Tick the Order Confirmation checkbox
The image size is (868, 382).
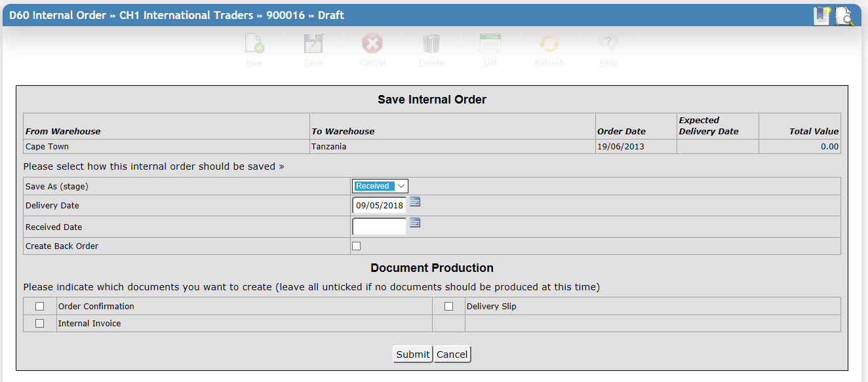[x=40, y=307]
